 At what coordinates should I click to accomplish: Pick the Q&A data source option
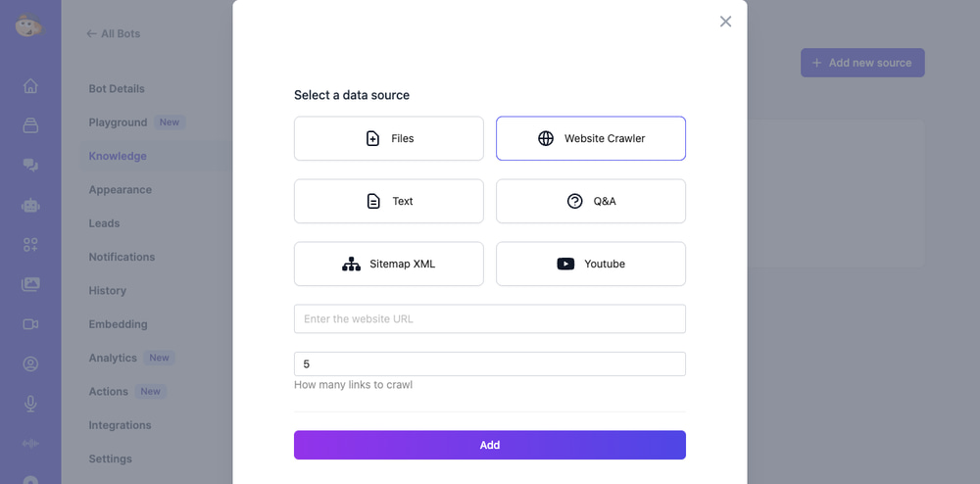coord(591,201)
